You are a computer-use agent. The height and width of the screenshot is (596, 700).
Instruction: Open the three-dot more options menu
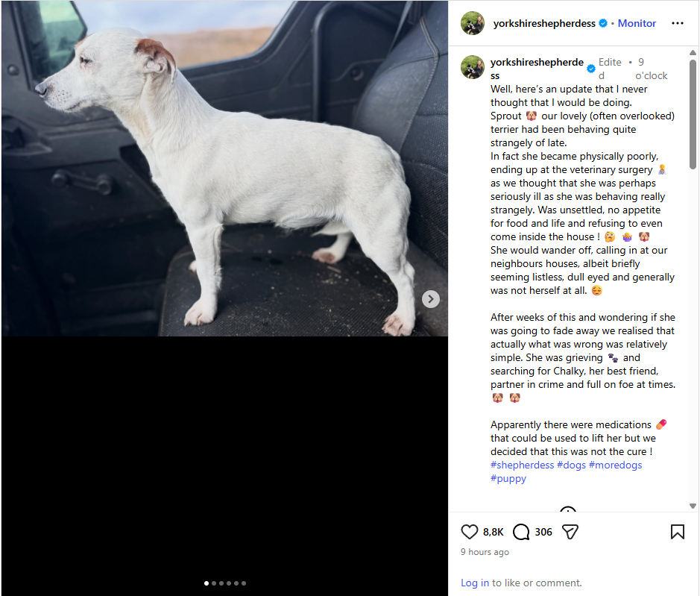coord(677,23)
